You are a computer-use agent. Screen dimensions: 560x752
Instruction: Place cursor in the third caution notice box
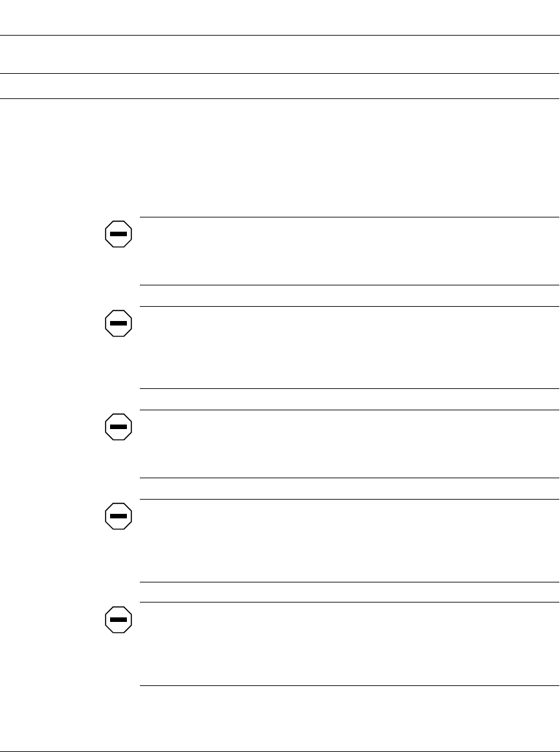pos(349,444)
